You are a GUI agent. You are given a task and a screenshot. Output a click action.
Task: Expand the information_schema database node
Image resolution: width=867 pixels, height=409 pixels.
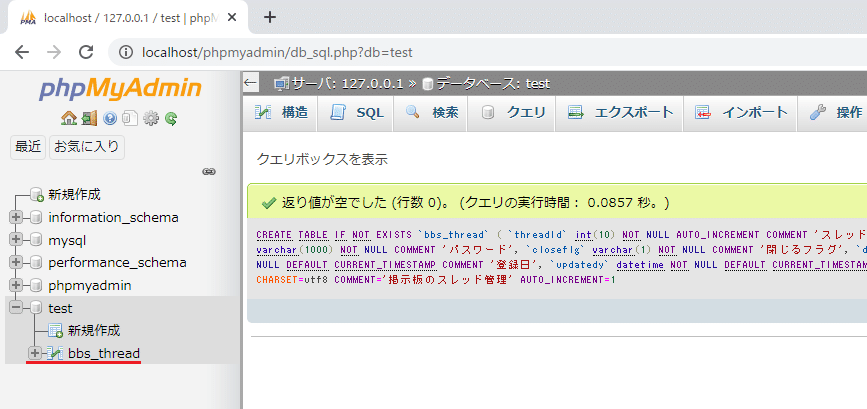(16, 217)
